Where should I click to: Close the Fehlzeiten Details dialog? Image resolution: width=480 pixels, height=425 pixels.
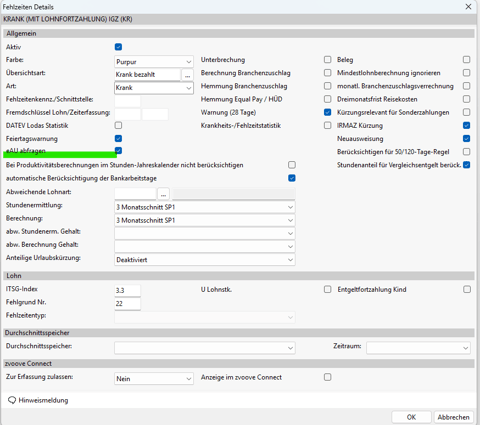[x=468, y=7]
